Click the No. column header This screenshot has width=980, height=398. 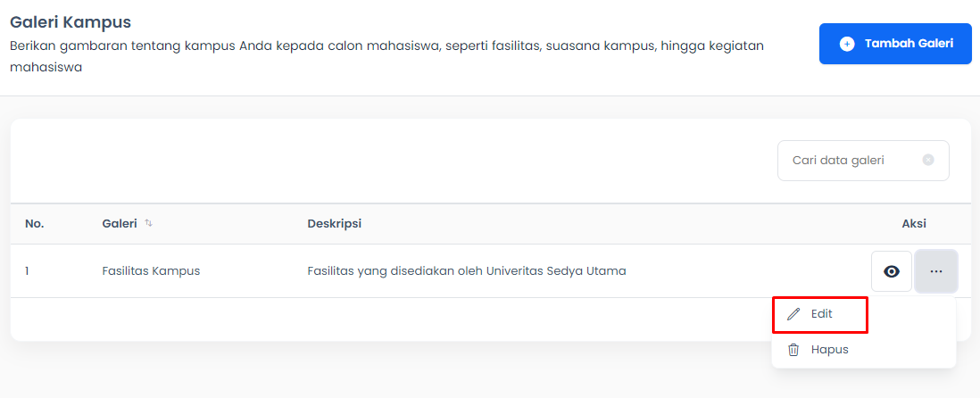pyautogui.click(x=35, y=224)
